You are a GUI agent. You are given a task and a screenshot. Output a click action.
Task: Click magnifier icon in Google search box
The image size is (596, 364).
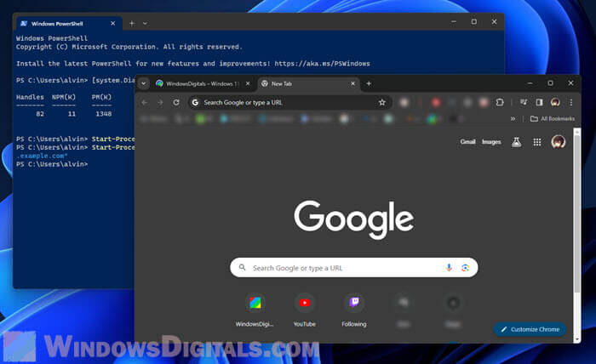tap(242, 268)
